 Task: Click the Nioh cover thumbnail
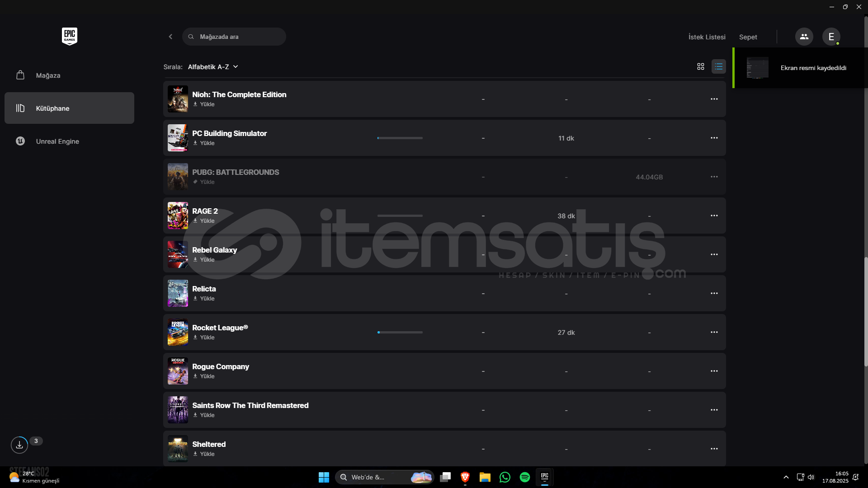pyautogui.click(x=178, y=99)
